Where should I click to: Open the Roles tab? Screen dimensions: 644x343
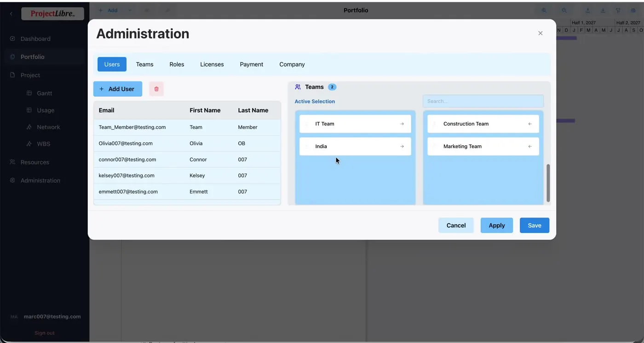(x=177, y=64)
